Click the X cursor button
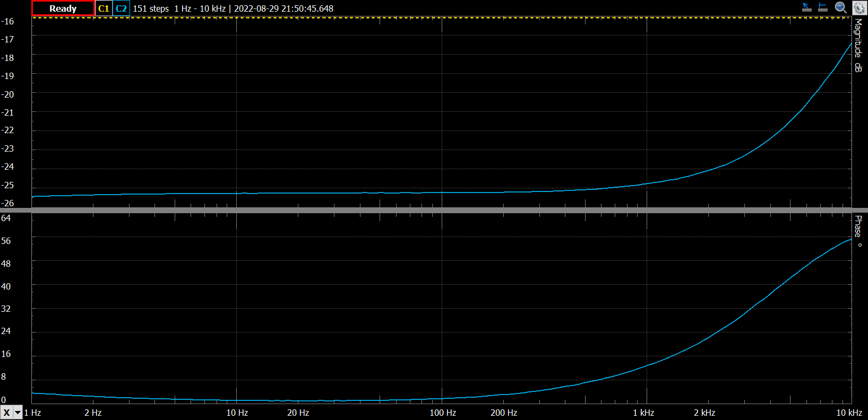This screenshot has width=868, height=420. (x=6, y=413)
